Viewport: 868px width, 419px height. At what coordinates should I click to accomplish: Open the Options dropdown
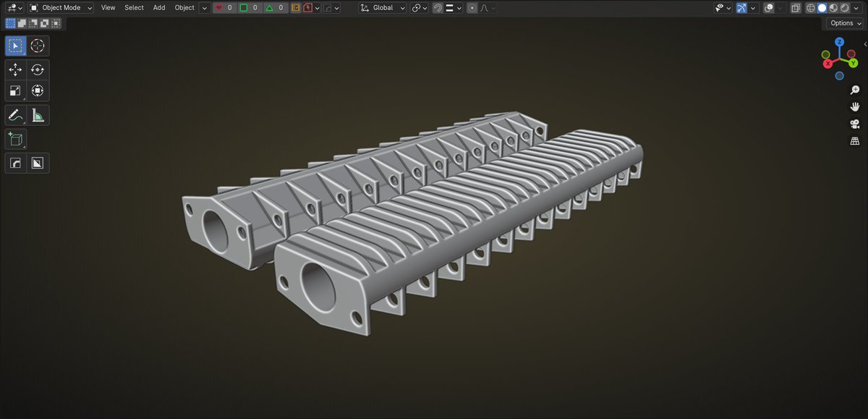coord(845,23)
